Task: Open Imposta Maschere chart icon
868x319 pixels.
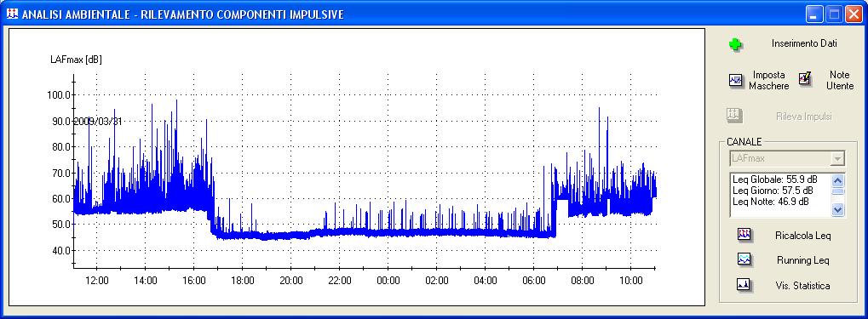Action: coord(736,81)
